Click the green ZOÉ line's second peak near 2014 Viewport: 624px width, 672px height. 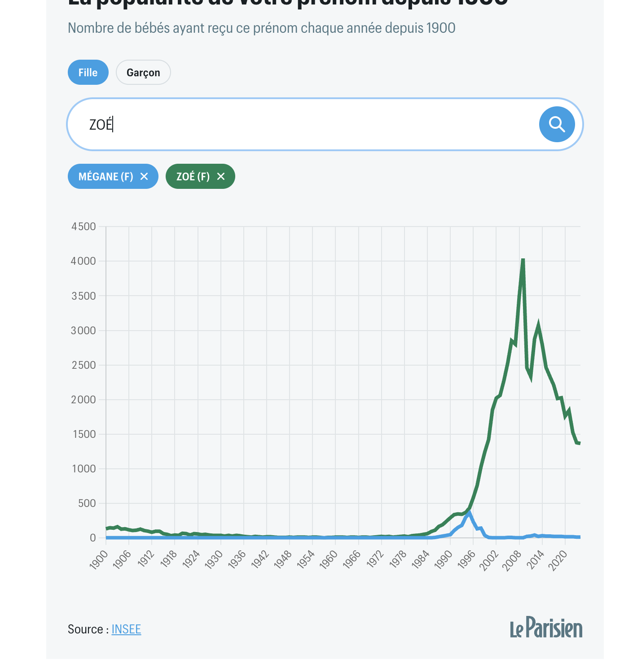pyautogui.click(x=538, y=325)
